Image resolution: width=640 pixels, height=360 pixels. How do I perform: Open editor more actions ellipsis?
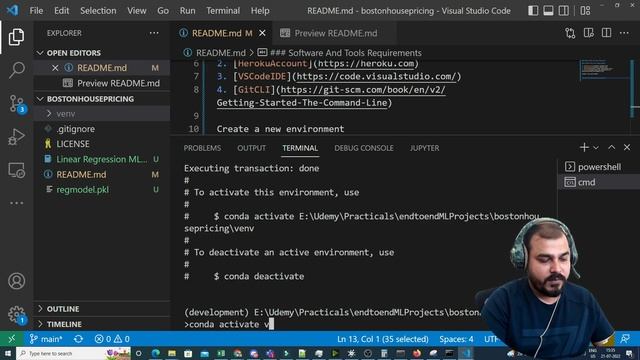coord(624,33)
